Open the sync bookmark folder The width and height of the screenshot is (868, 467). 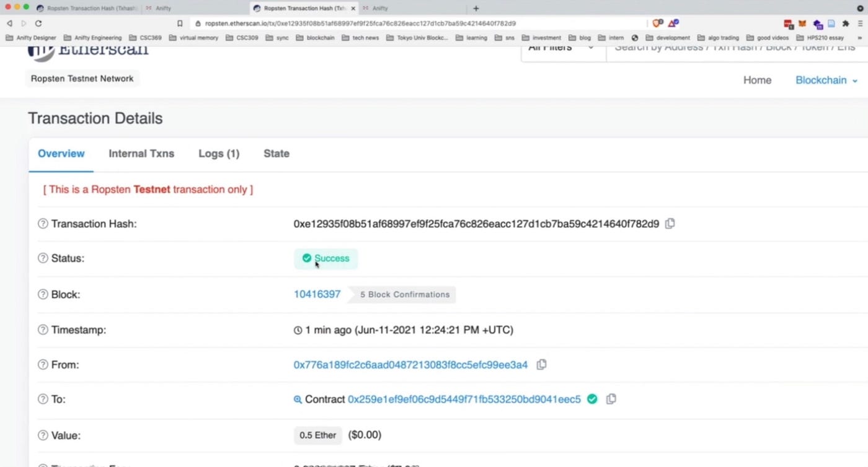click(x=277, y=38)
